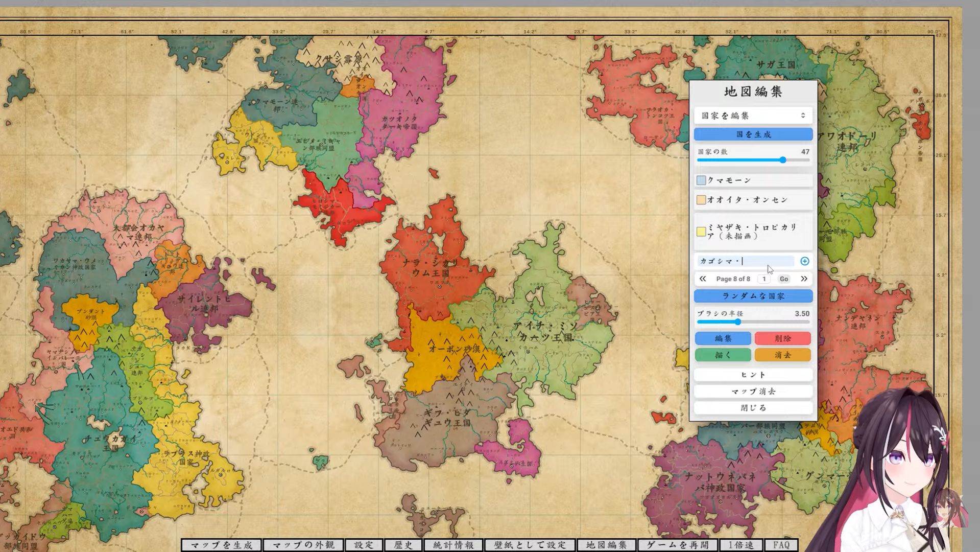
Task: Adjust the ブラシの半径 slider
Action: pos(738,322)
